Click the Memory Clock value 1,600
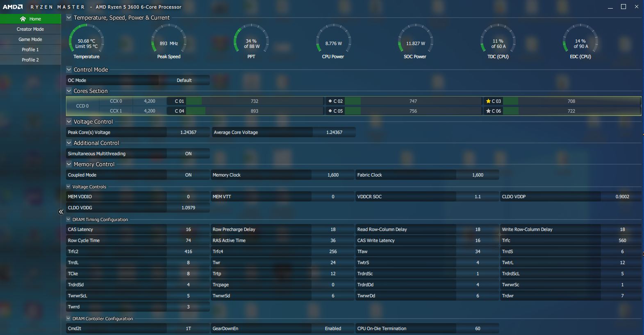 pos(333,175)
